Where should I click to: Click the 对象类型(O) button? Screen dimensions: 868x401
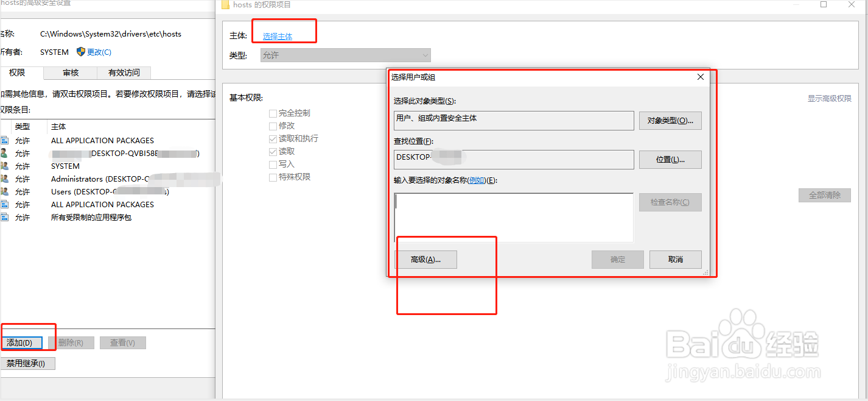[x=670, y=120]
